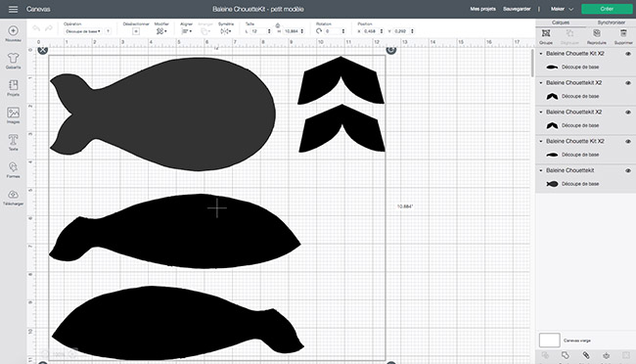
Task: Collapse the first Baleine Chouette Kit X2 layer
Action: pyautogui.click(x=541, y=54)
